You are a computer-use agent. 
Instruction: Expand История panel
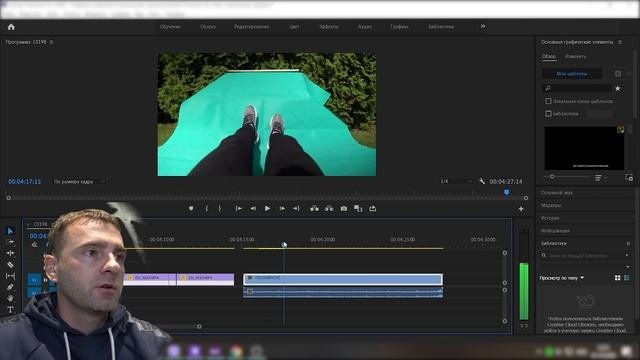click(x=550, y=218)
